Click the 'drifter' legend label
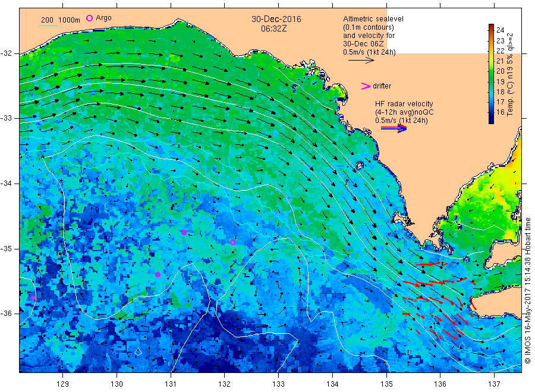The width and height of the screenshot is (535, 392). click(x=382, y=86)
